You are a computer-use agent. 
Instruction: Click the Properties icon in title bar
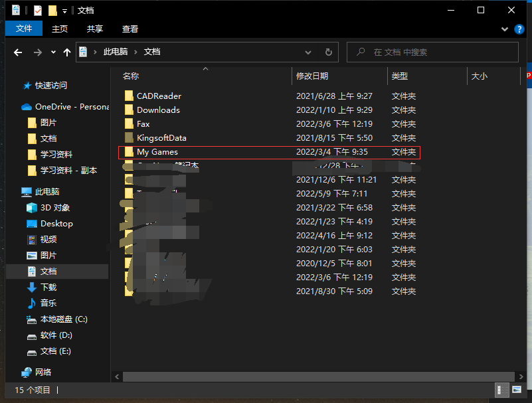click(37, 10)
